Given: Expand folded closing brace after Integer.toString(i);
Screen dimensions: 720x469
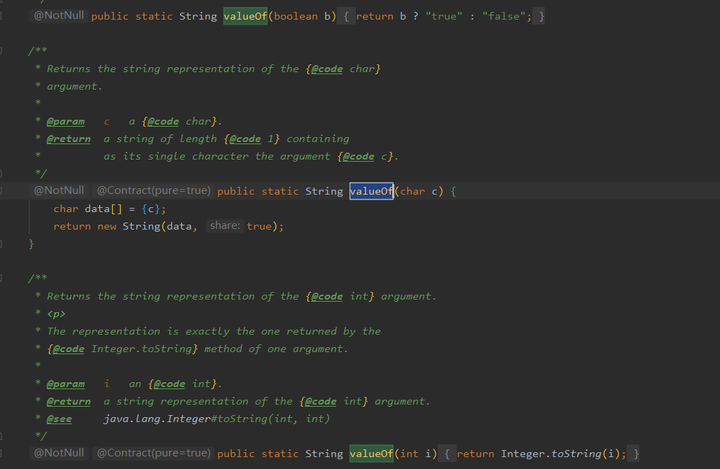Looking at the screenshot, I should (x=636, y=454).
